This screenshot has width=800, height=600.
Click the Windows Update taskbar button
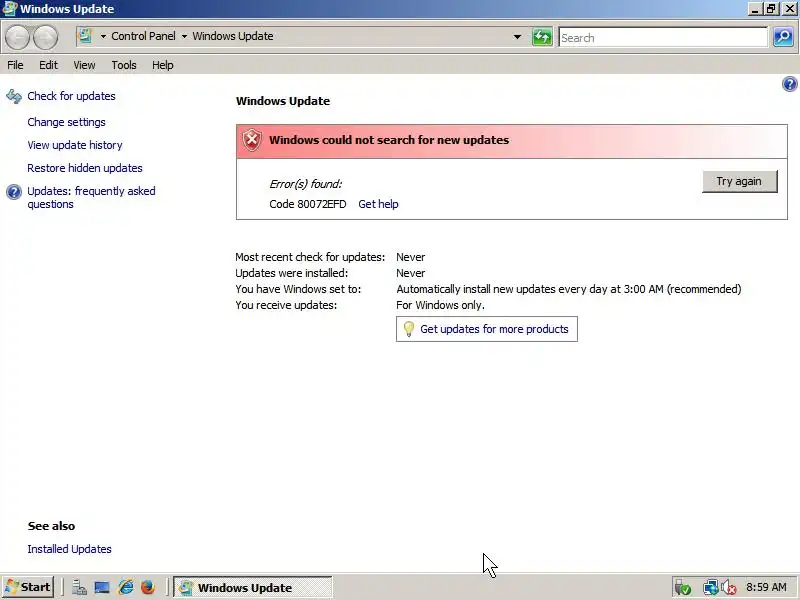tap(253, 587)
